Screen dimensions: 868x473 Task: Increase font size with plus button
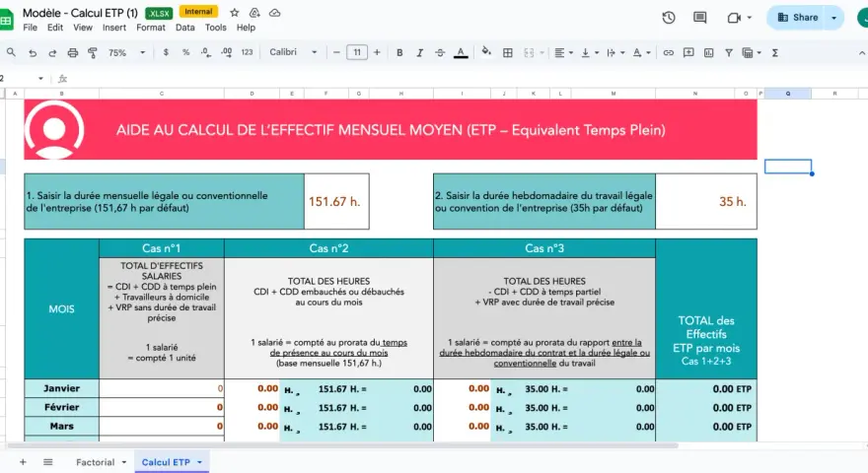(377, 52)
